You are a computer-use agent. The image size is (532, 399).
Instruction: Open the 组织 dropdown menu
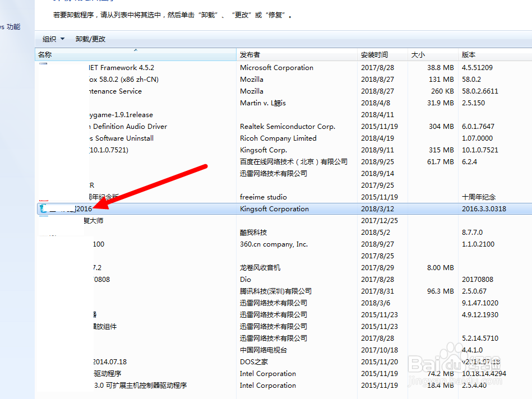[x=53, y=39]
